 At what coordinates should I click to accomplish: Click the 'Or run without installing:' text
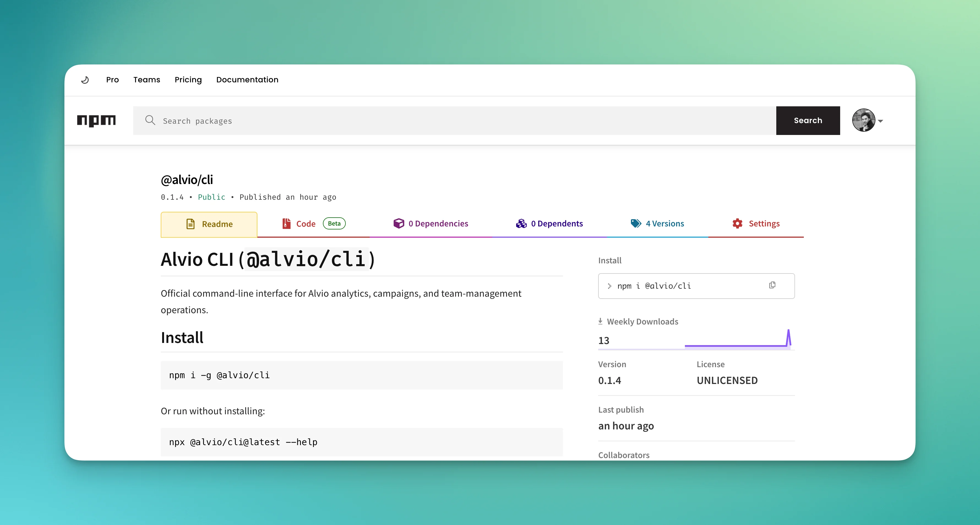click(x=213, y=411)
